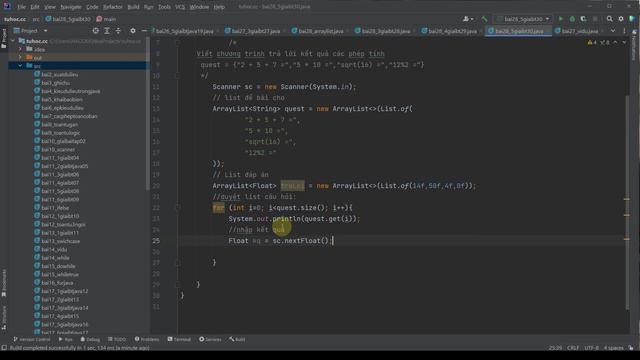Open bai14_while in project tree

coord(55,258)
